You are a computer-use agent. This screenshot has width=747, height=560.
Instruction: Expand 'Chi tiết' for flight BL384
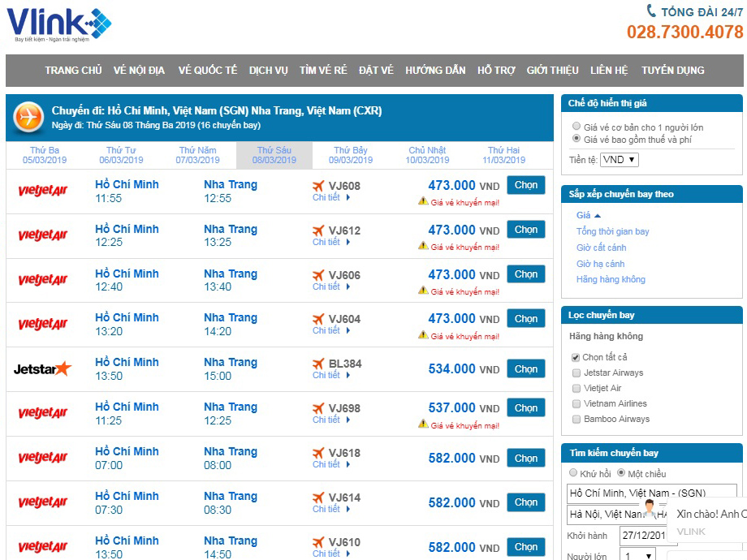[331, 375]
